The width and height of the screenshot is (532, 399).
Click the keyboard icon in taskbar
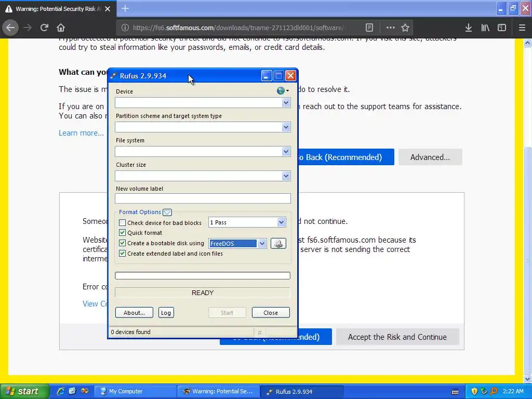point(455,392)
